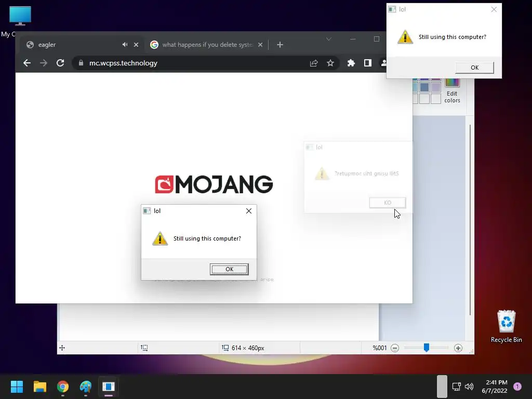Click OK in center lol dialog

click(x=229, y=269)
